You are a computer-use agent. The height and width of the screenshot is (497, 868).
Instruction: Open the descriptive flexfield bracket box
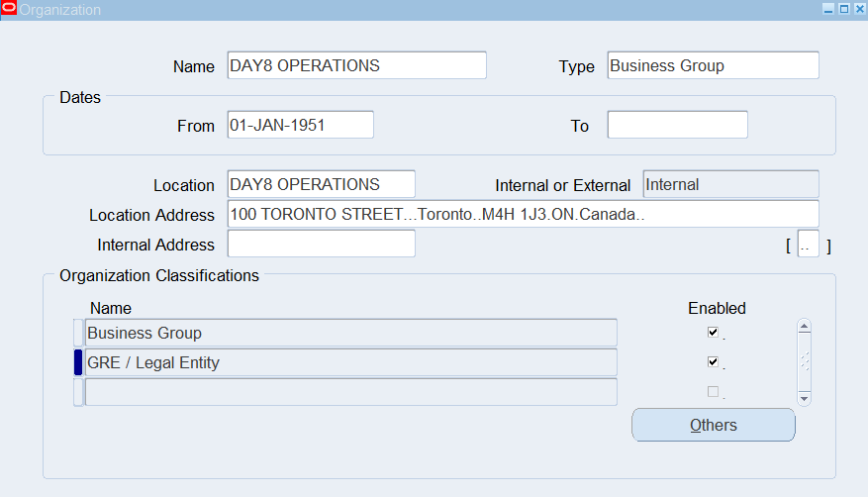coord(809,244)
